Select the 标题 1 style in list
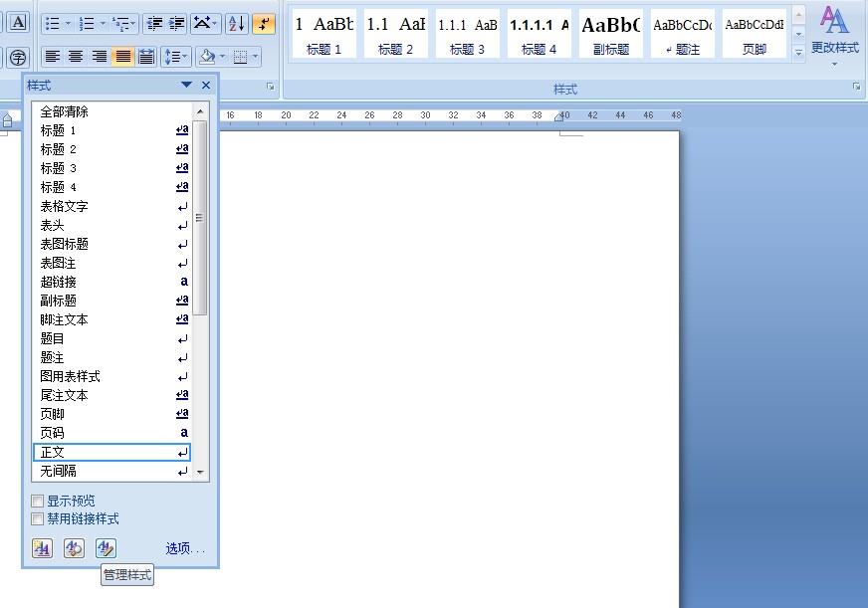The image size is (868, 608). coord(58,130)
